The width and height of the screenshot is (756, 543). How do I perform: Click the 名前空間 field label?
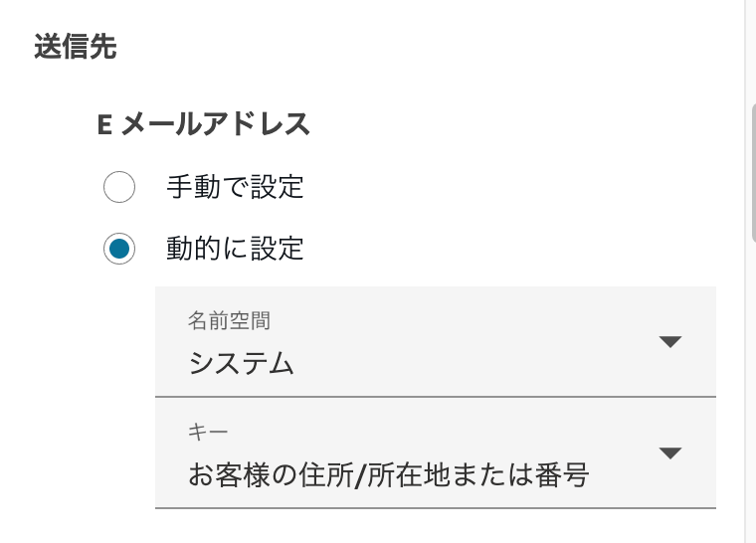(229, 320)
